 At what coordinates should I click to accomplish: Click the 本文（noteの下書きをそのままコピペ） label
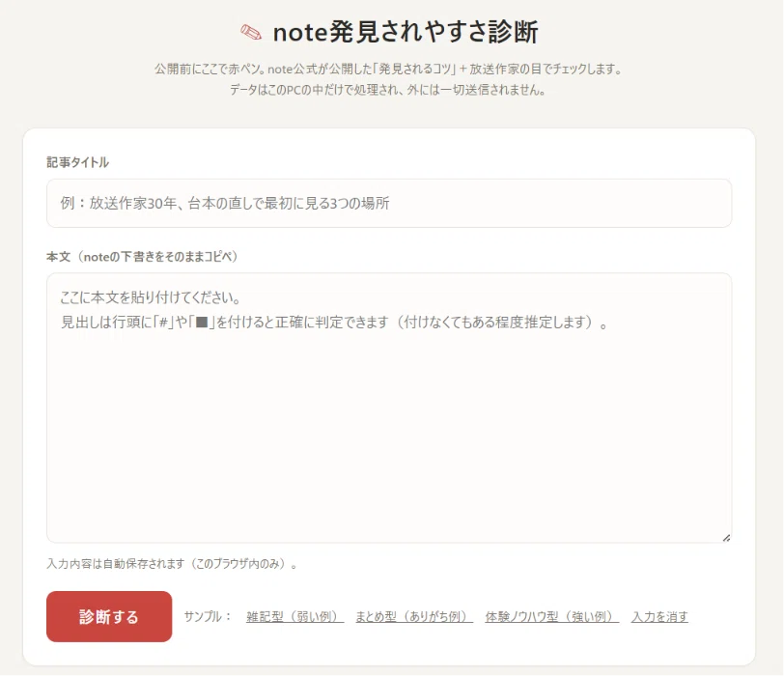tap(142, 257)
